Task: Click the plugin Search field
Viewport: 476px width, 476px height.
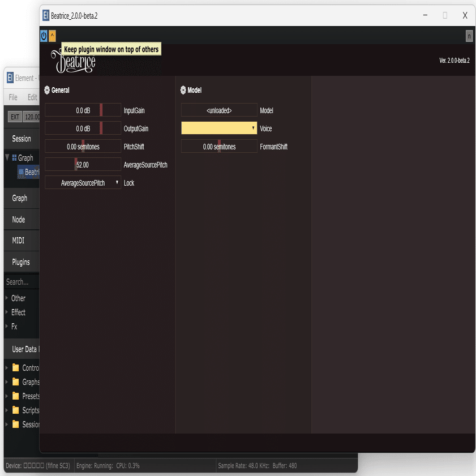Action: pyautogui.click(x=22, y=282)
